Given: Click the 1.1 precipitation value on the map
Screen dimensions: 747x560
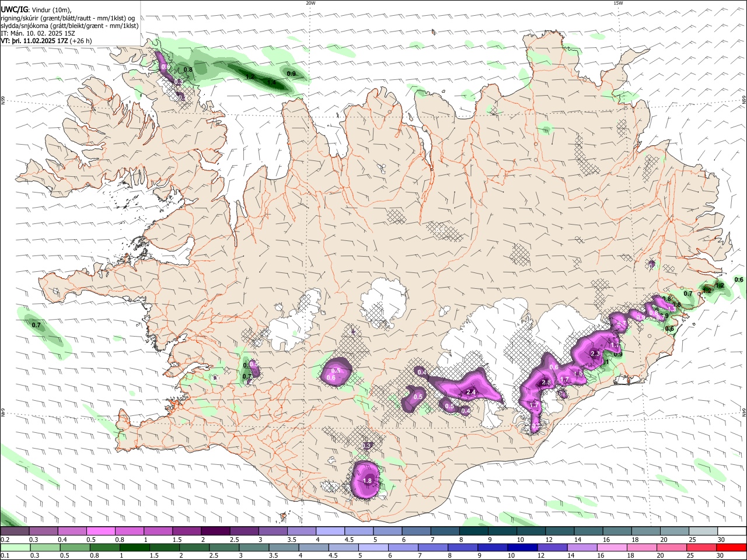Looking at the screenshot, I should point(605,362).
